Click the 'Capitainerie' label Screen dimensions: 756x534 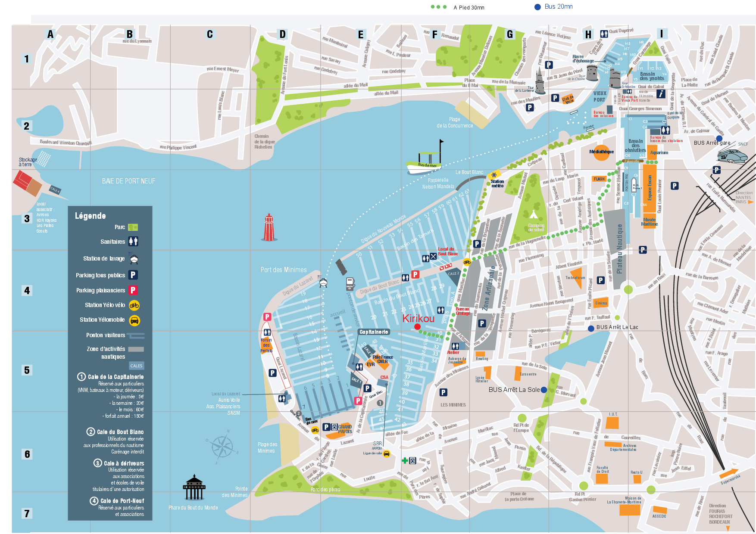[374, 332]
